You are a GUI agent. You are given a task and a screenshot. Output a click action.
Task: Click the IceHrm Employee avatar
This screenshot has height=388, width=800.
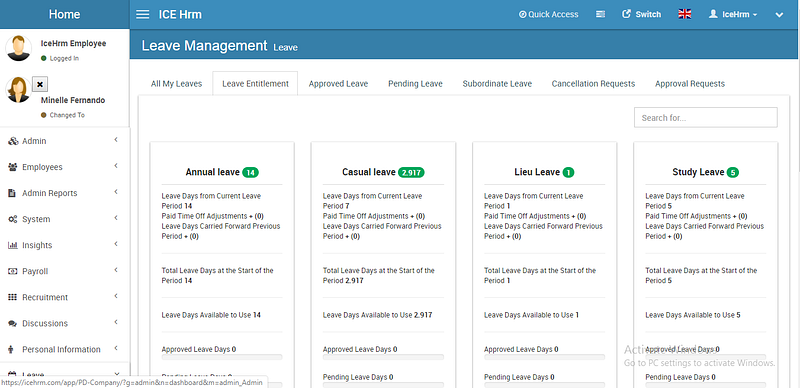tap(18, 48)
